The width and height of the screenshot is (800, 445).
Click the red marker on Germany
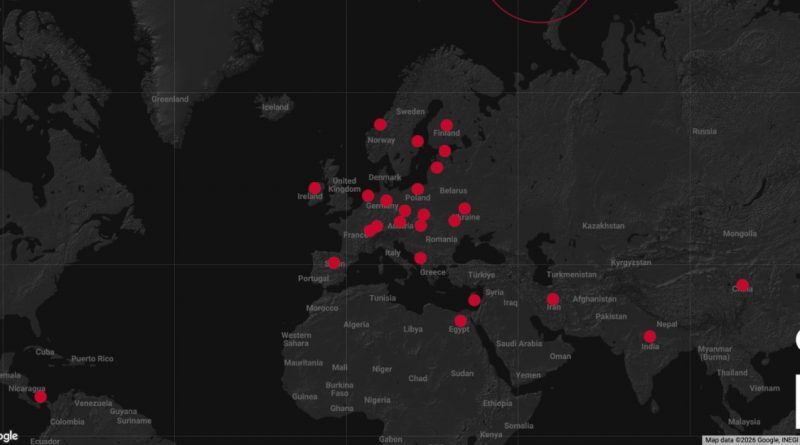(386, 201)
